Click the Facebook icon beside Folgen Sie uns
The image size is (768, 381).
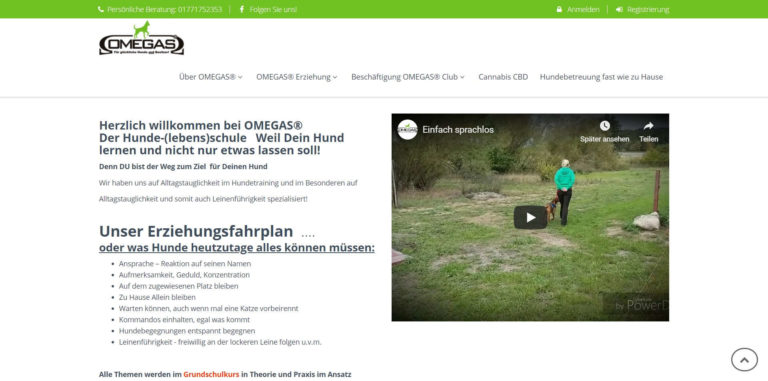coord(241,9)
